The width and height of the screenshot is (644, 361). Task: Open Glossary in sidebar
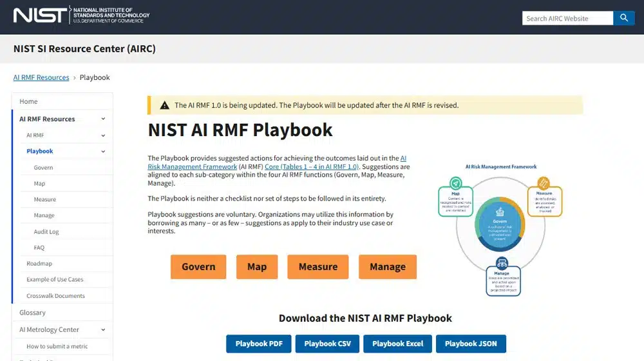tap(32, 313)
